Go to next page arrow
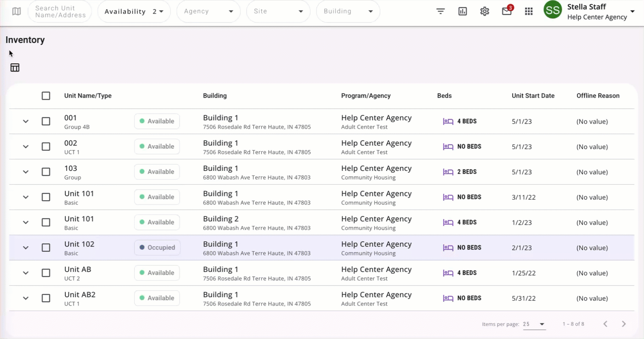The image size is (644, 339). tap(623, 324)
